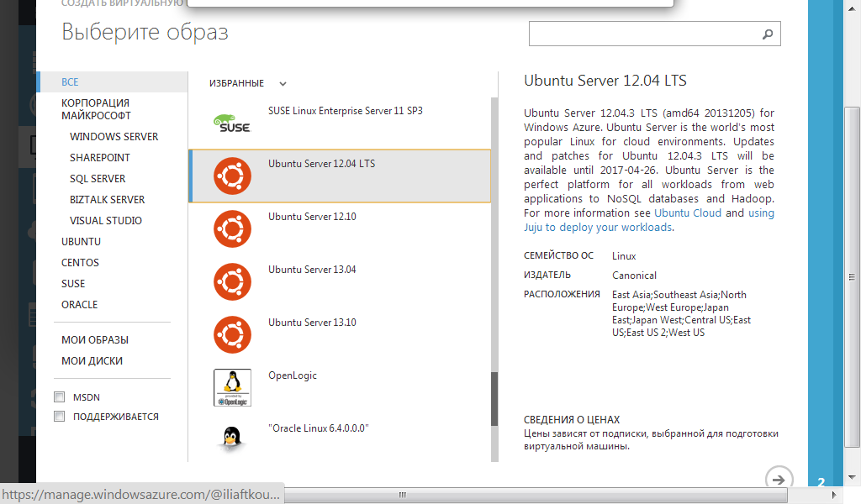Choose Ubuntu Server 12.10 image
This screenshot has width=861, height=504.
340,228
